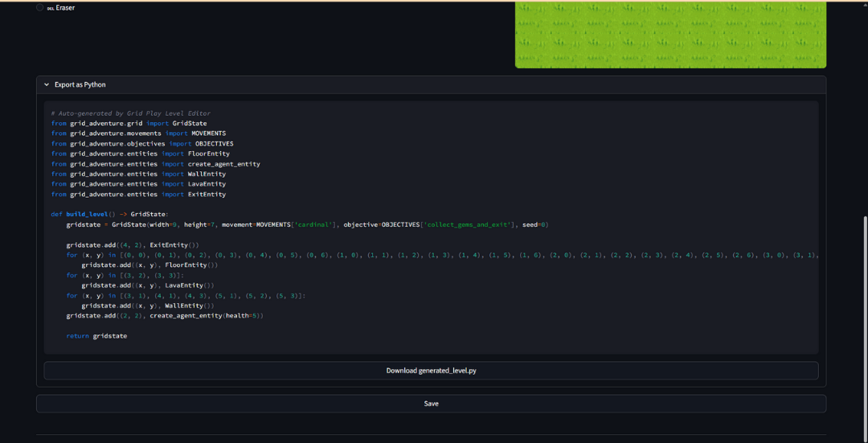Select the Eraser radio option

coord(40,8)
